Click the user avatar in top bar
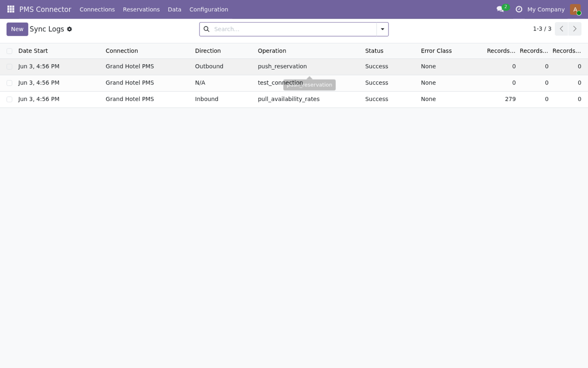This screenshot has width=588, height=368. coord(575,9)
